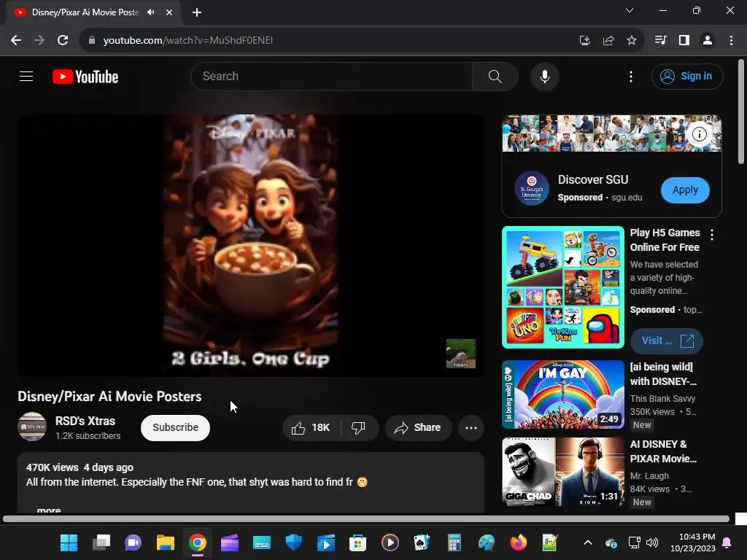
Task: Go back in browser
Action: [16, 40]
